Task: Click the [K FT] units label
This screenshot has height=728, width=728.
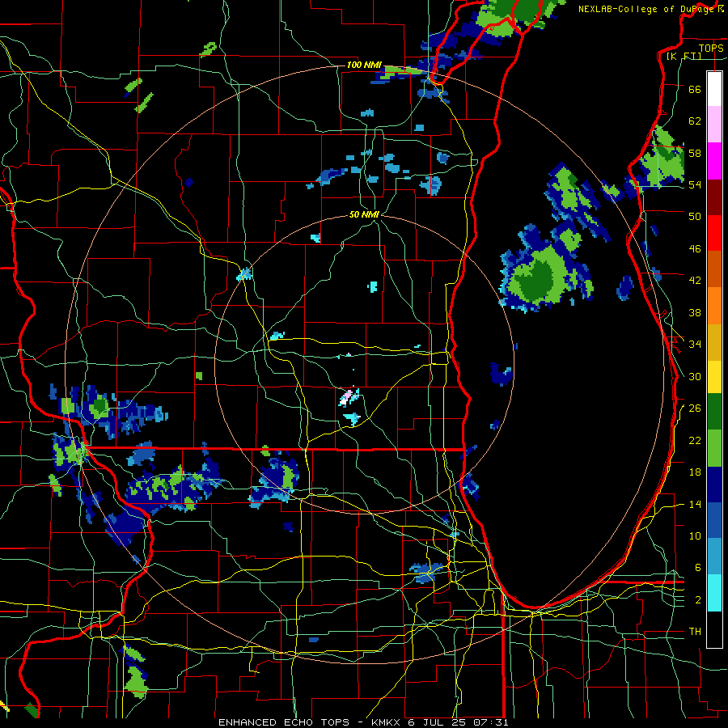Action: 684,56
